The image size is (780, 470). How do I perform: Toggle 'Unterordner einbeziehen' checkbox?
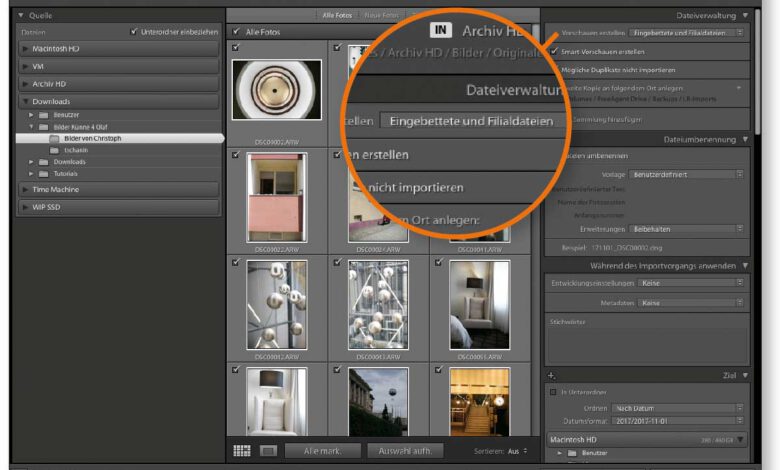(x=134, y=32)
